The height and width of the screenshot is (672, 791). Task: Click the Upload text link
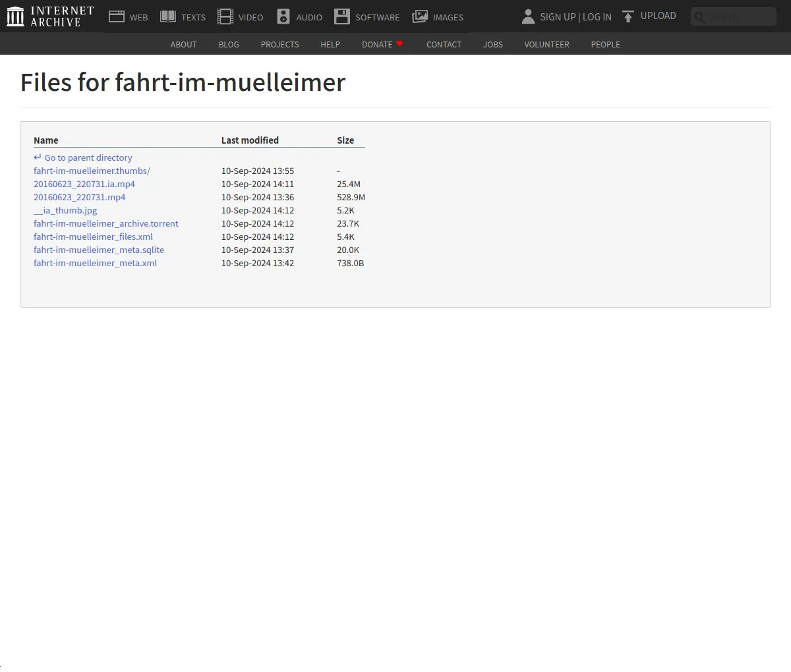(659, 16)
